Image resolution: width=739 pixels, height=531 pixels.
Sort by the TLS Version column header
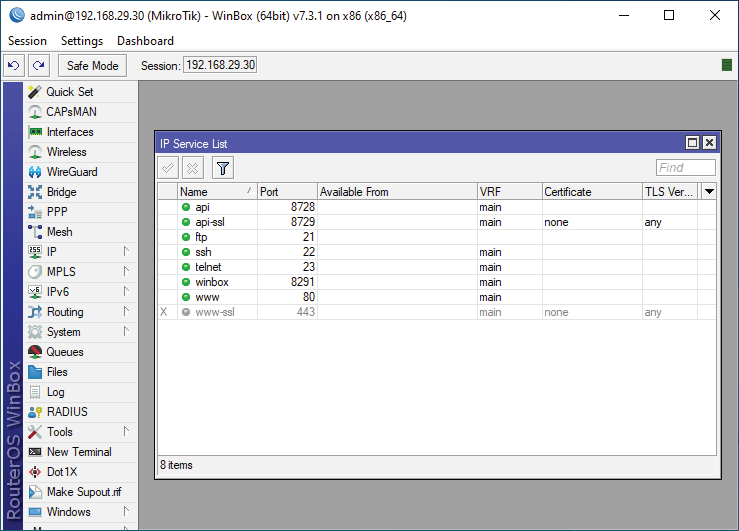(x=670, y=192)
